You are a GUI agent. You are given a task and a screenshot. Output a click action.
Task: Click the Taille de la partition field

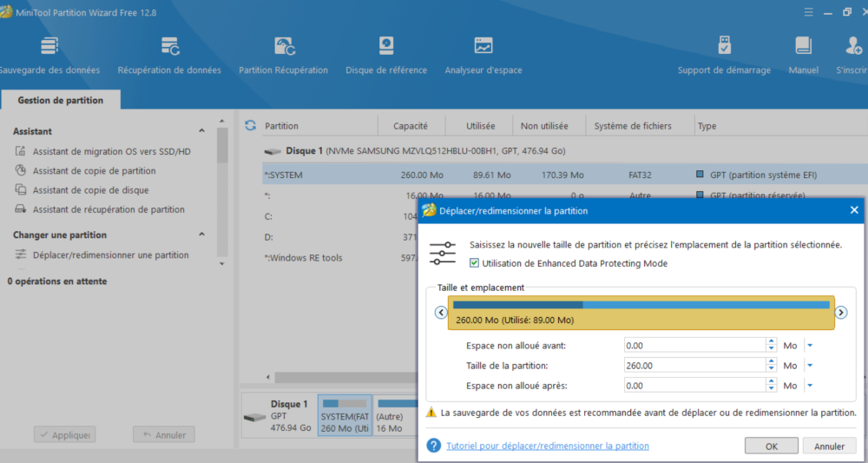(693, 366)
